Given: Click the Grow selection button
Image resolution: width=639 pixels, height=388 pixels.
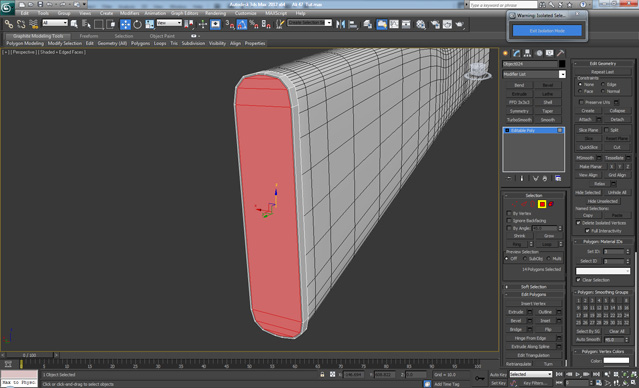Looking at the screenshot, I should tap(549, 236).
